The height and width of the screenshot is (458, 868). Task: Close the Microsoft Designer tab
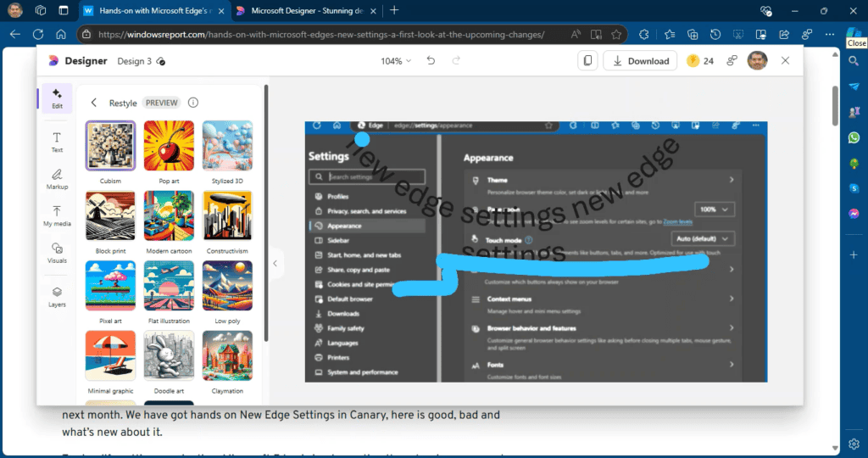coord(373,10)
